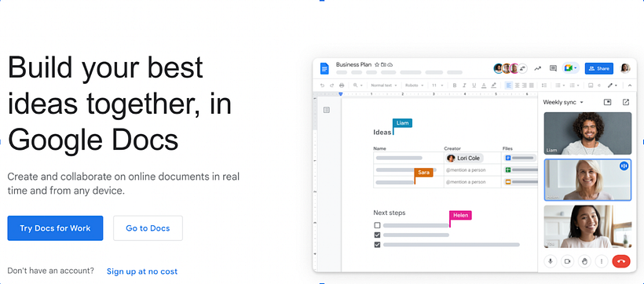This screenshot has width=644, height=284.
Task: Click picture-in-picture icon in Weekly sync panel
Action: point(607,102)
